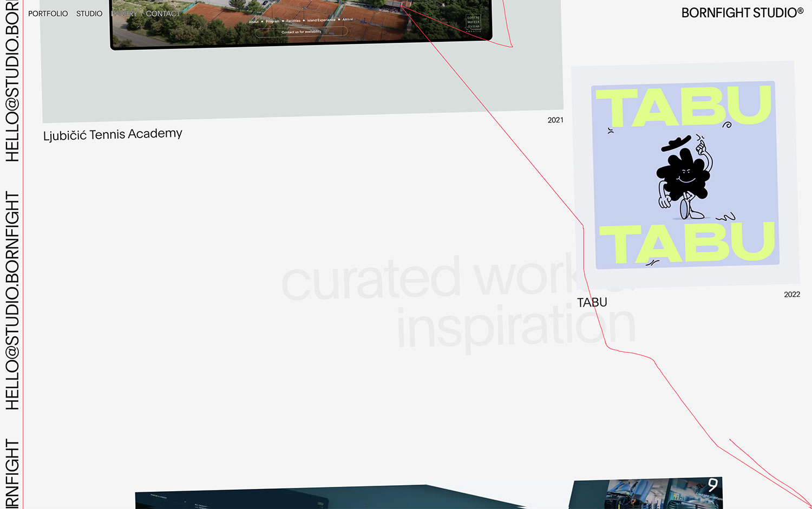
Task: Select the Pantry menu item
Action: click(x=124, y=14)
